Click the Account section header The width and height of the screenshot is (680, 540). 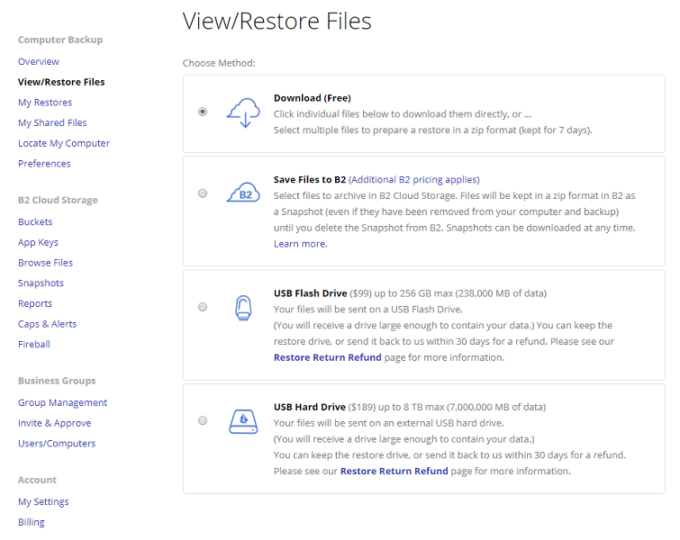pos(37,480)
